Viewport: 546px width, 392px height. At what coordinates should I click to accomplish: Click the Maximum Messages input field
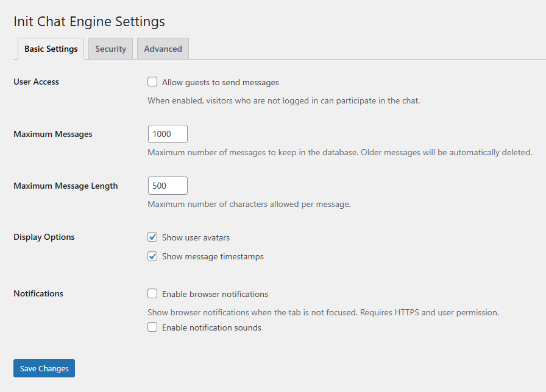pos(168,134)
